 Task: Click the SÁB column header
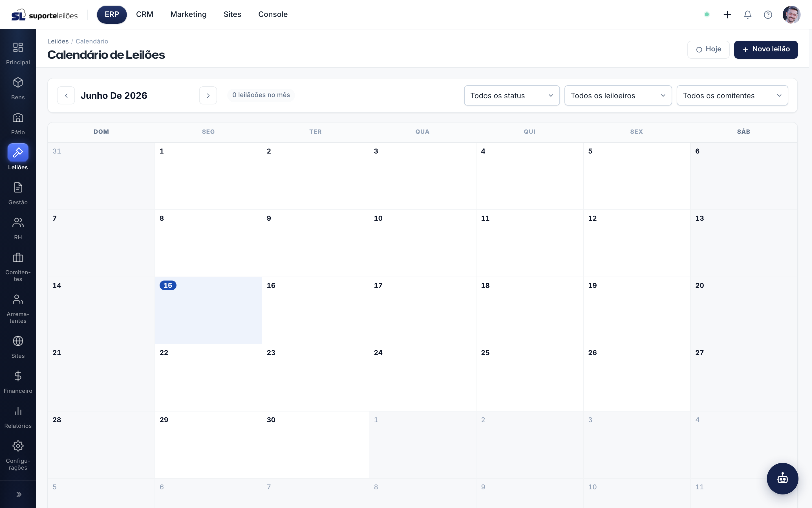coord(743,132)
